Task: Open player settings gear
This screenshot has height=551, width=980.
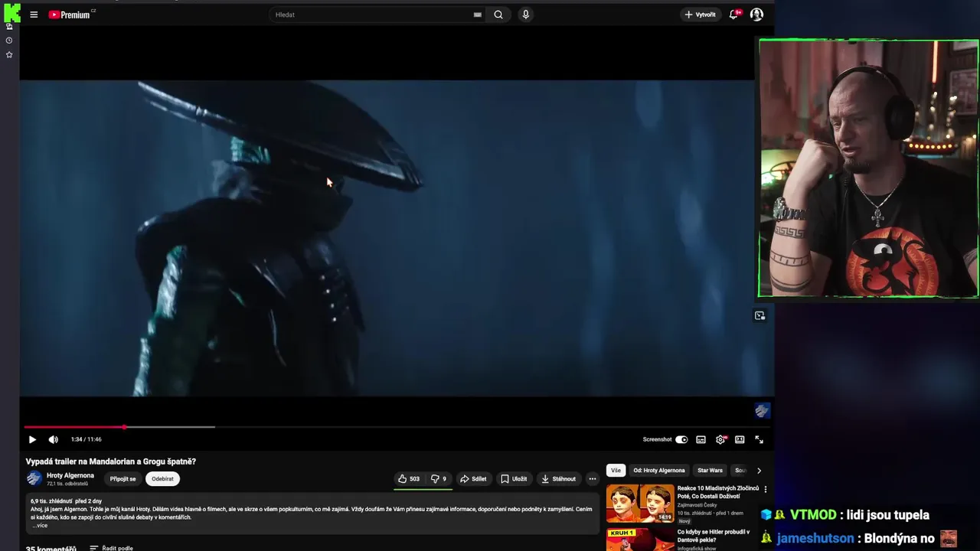Action: point(720,439)
